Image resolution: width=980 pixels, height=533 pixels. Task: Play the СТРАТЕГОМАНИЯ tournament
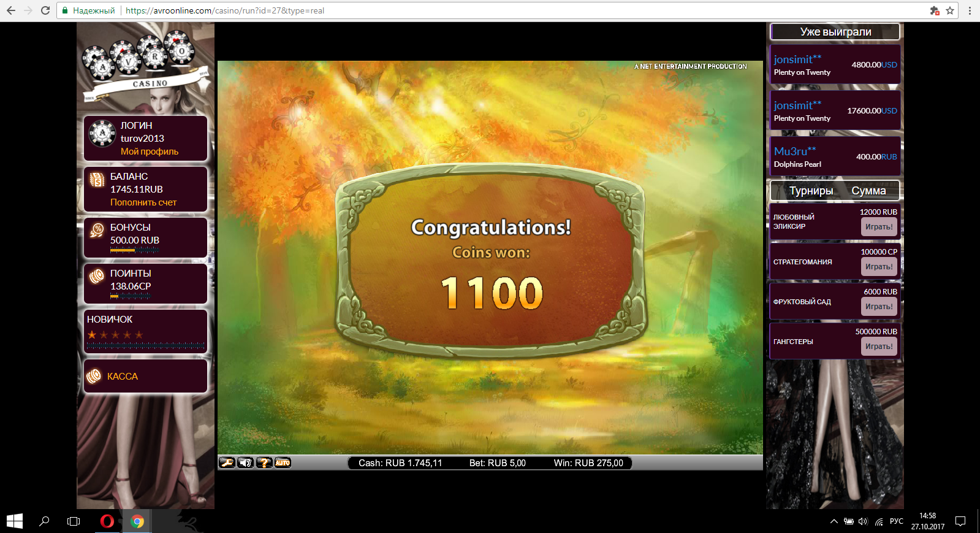click(x=879, y=267)
